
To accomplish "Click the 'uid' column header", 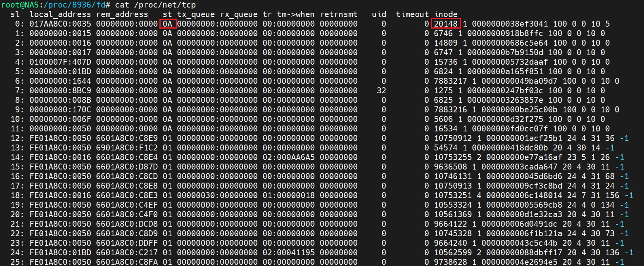I will coord(379,14).
